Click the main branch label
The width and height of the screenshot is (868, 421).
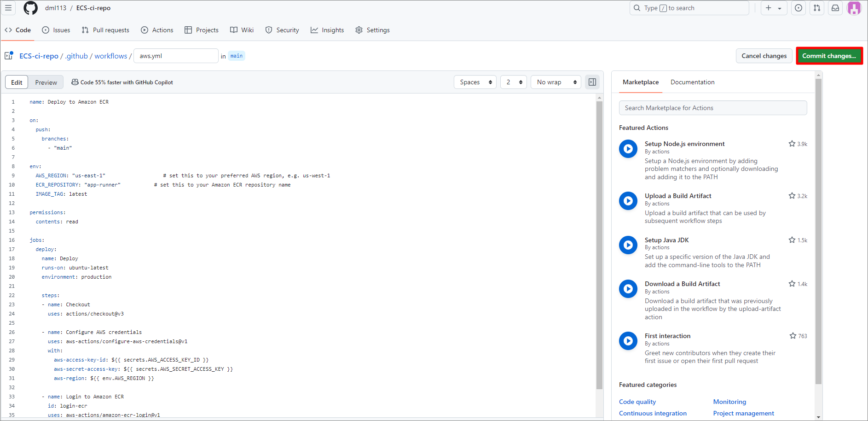(237, 56)
